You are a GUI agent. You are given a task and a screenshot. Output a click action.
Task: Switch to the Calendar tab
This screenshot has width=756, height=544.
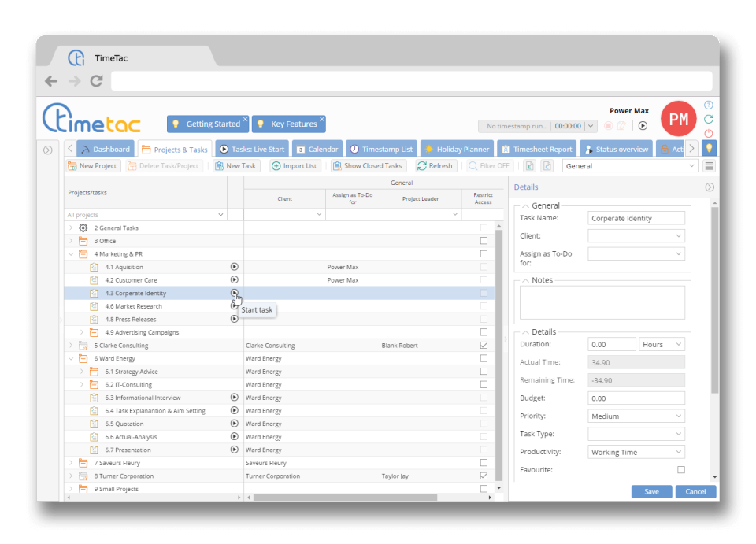click(317, 149)
